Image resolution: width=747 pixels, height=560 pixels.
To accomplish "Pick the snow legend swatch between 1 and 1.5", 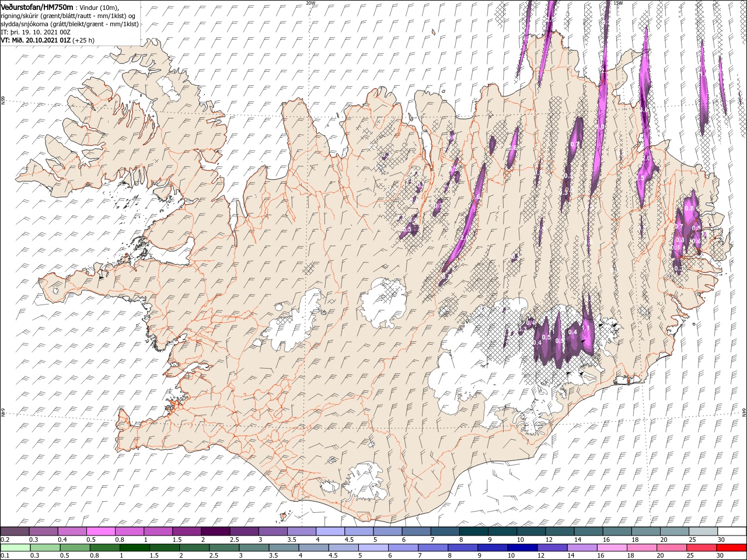I will [x=158, y=531].
